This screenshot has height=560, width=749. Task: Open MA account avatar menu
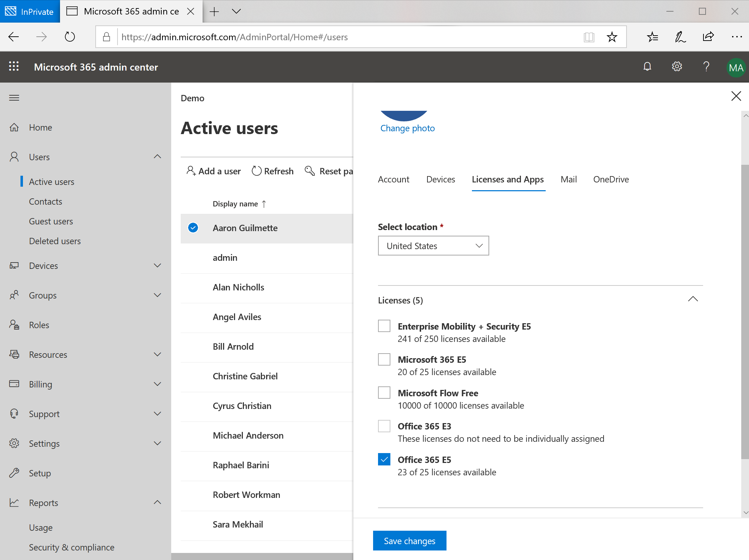click(736, 67)
